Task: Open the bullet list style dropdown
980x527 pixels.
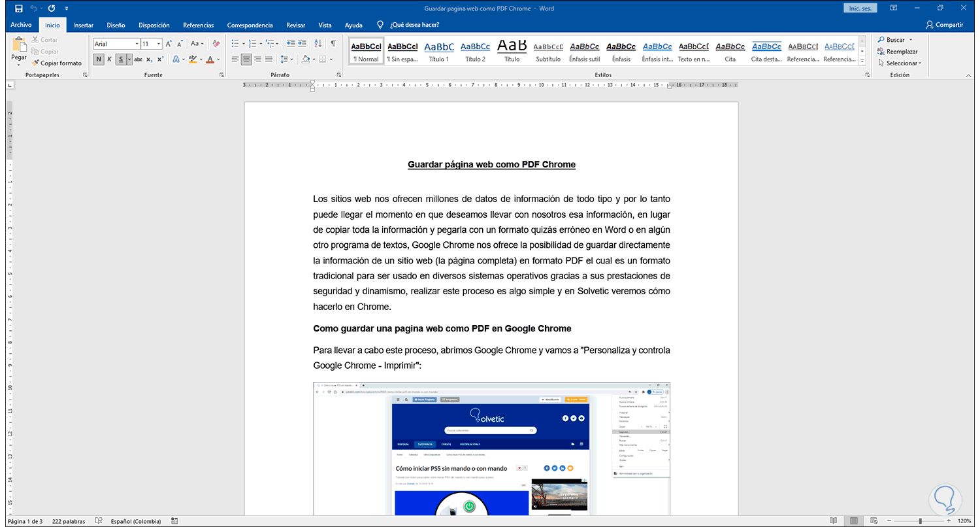Action: tap(244, 44)
